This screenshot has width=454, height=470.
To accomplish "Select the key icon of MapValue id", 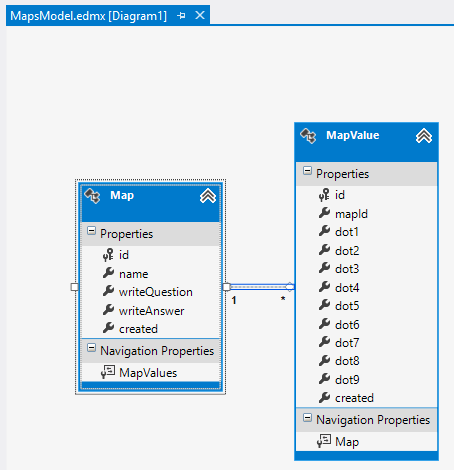I will tap(324, 195).
